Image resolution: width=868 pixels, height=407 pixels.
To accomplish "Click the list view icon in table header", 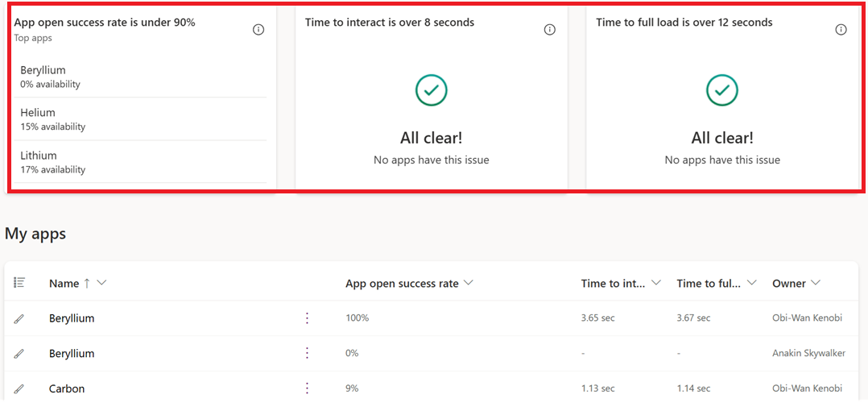I will point(19,283).
